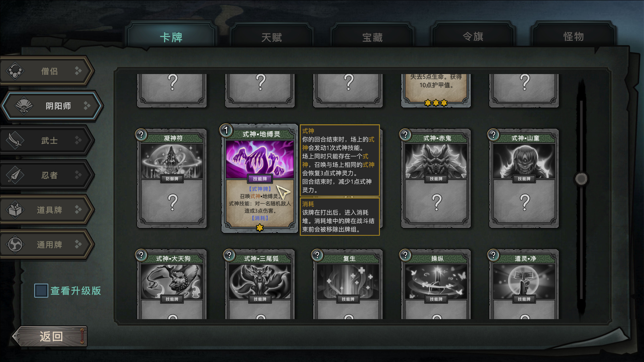Click the 返回 button
This screenshot has width=644, height=362.
pos(50,336)
